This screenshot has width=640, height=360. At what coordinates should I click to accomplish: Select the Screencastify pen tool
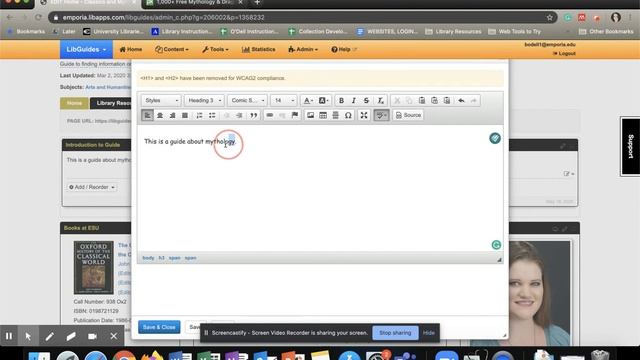click(49, 336)
